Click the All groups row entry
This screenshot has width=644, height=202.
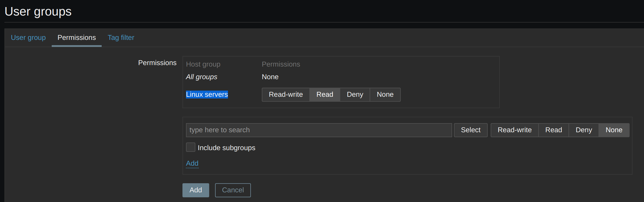(x=202, y=77)
